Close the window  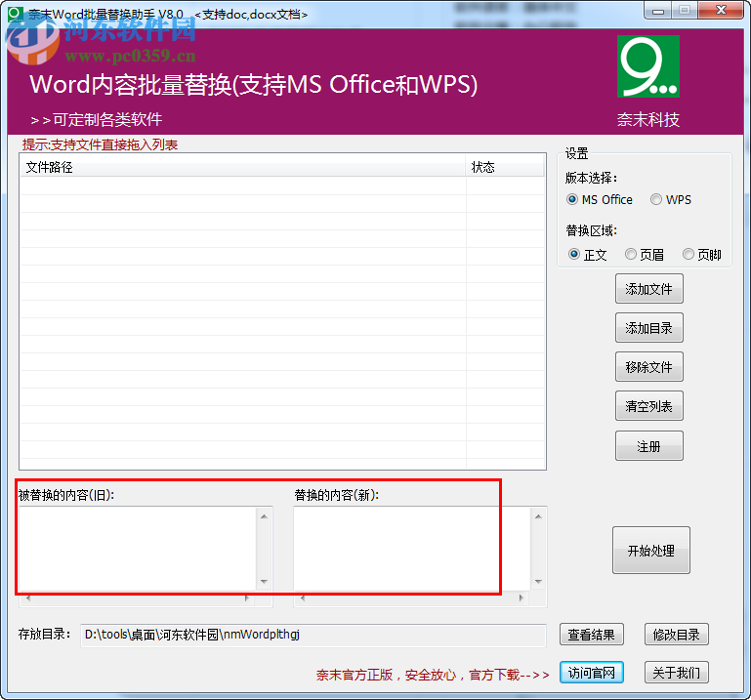721,10
